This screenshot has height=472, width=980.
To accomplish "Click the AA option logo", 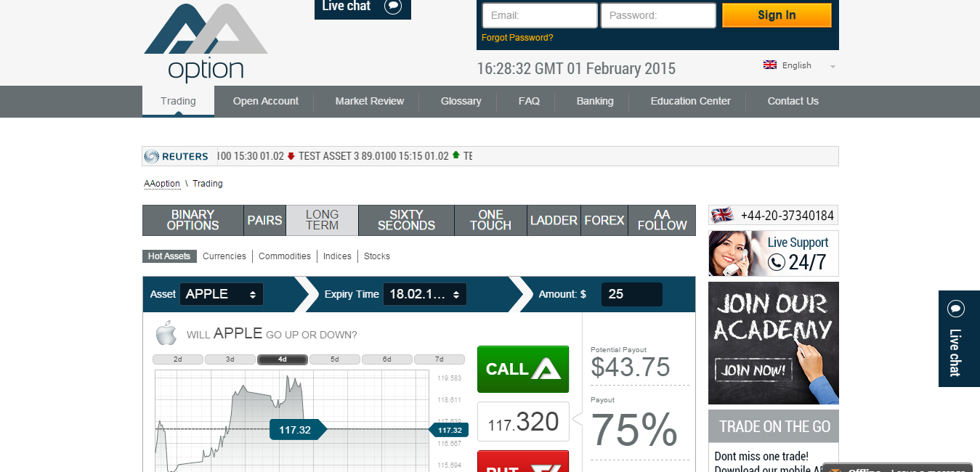I will tap(206, 41).
